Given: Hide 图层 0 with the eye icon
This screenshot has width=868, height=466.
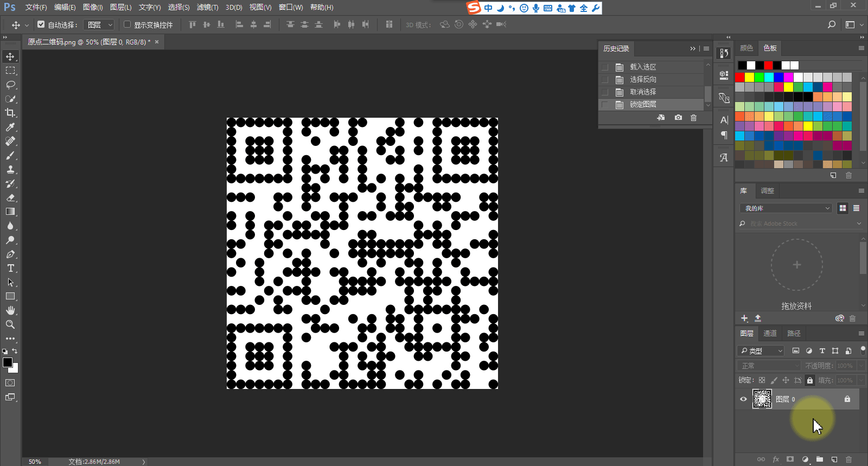Looking at the screenshot, I should tap(743, 399).
